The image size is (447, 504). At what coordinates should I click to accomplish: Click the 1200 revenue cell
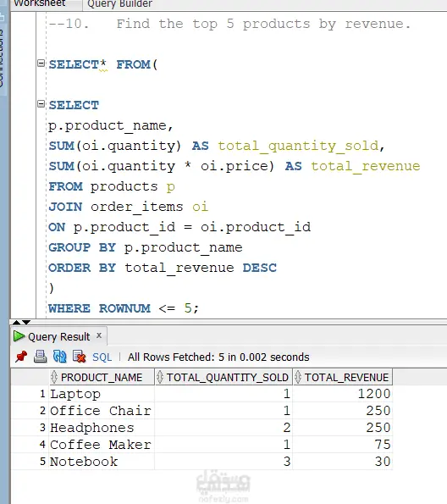[343, 394]
